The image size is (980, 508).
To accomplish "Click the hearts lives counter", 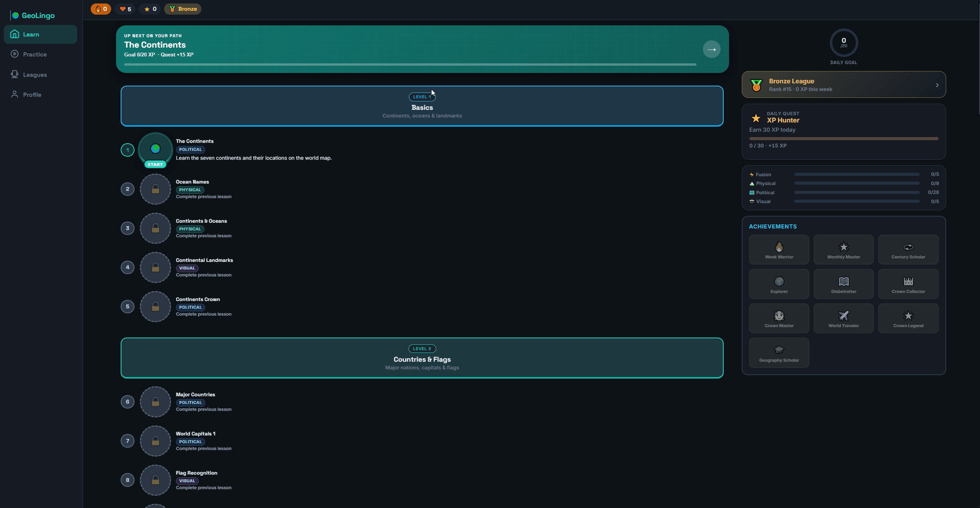I will pos(125,9).
